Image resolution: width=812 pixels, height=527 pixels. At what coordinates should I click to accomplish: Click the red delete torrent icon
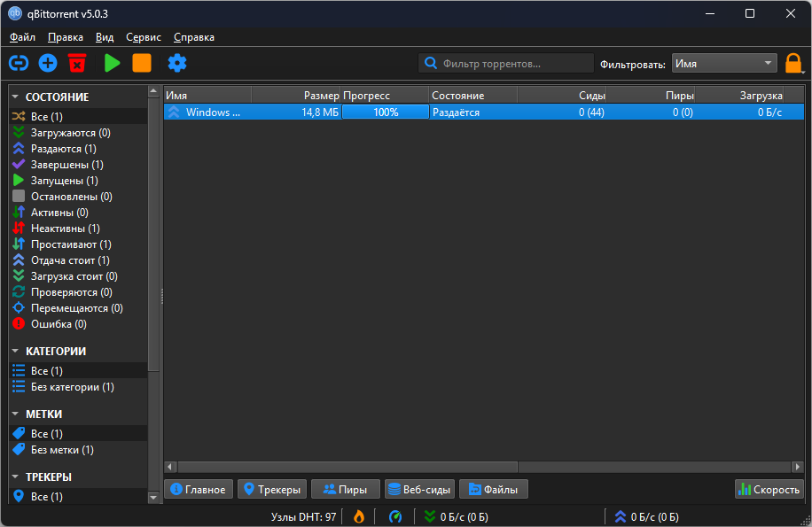pos(77,63)
